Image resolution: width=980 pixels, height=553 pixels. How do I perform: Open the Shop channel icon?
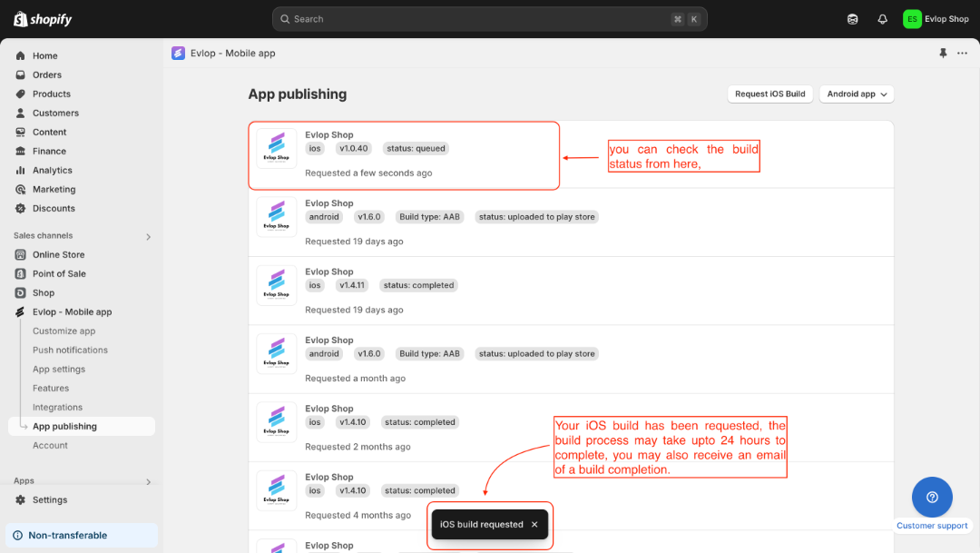coord(21,292)
